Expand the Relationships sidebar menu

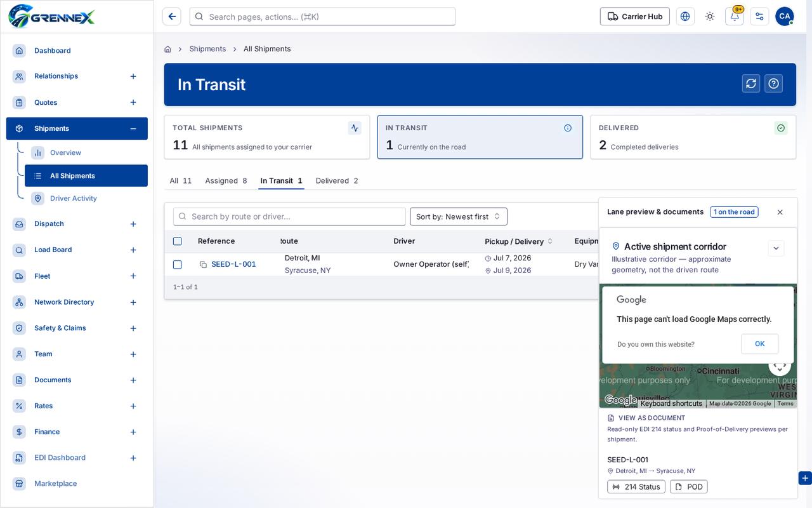point(133,76)
